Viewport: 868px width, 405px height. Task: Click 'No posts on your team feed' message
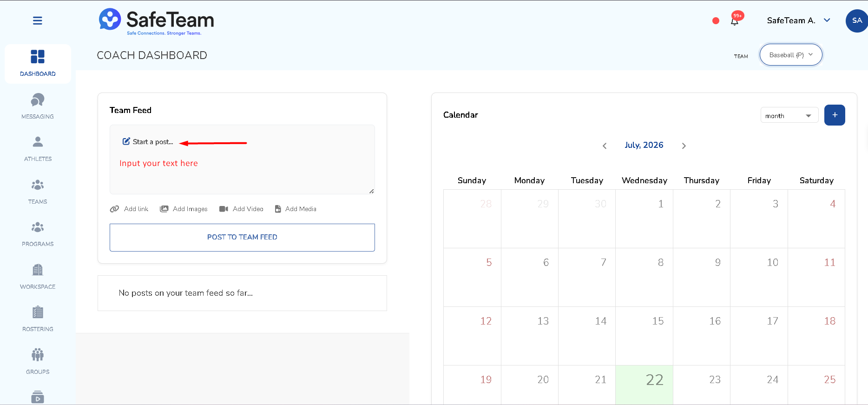(x=186, y=293)
